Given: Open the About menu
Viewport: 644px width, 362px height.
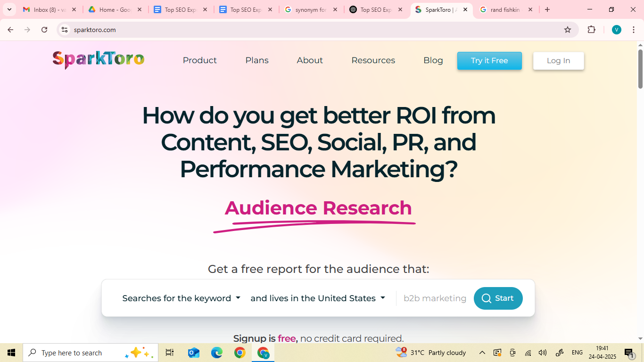Looking at the screenshot, I should point(310,60).
